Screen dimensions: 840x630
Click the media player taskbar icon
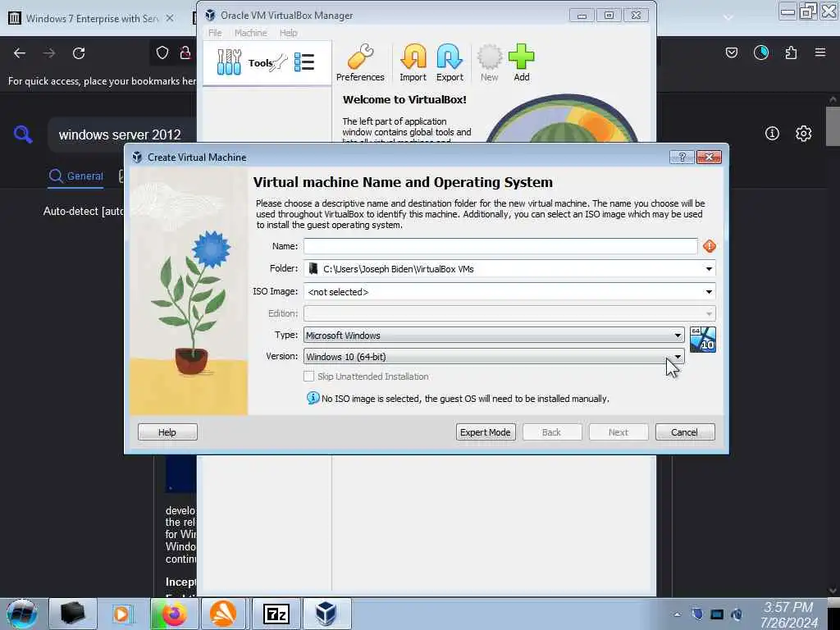click(121, 614)
